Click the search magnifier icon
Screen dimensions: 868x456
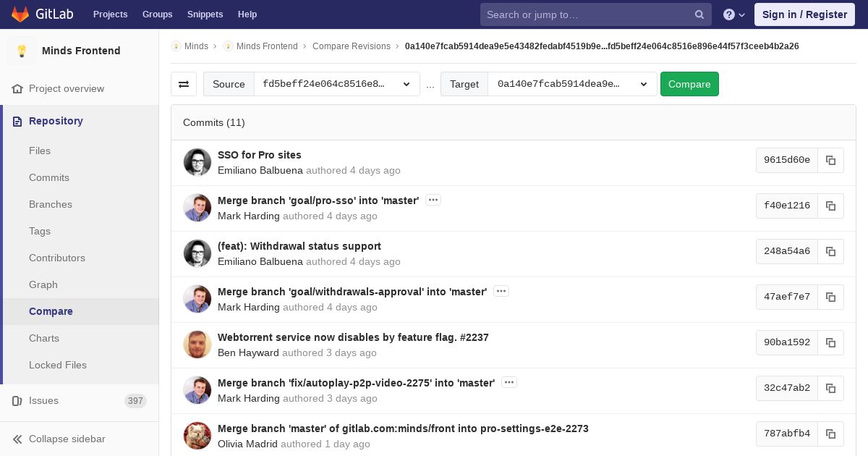[699, 14]
